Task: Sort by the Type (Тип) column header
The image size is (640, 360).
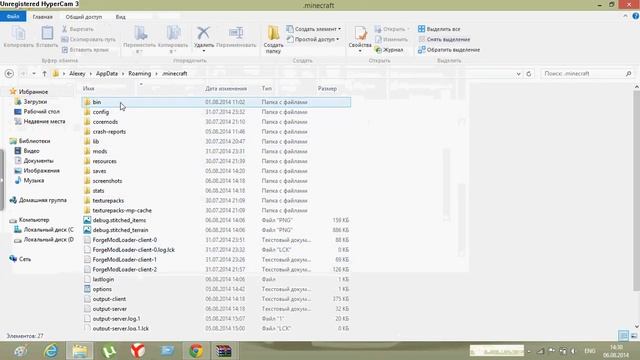Action: point(267,89)
